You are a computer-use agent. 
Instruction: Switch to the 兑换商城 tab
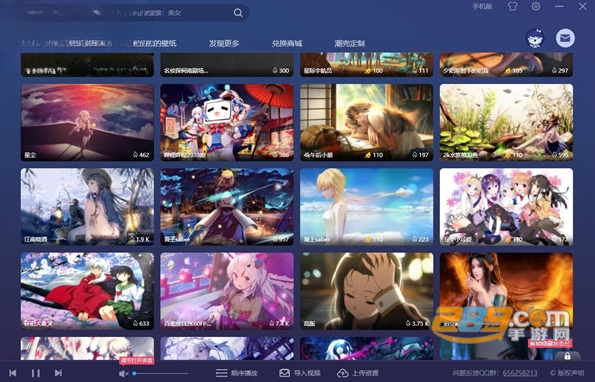click(287, 43)
